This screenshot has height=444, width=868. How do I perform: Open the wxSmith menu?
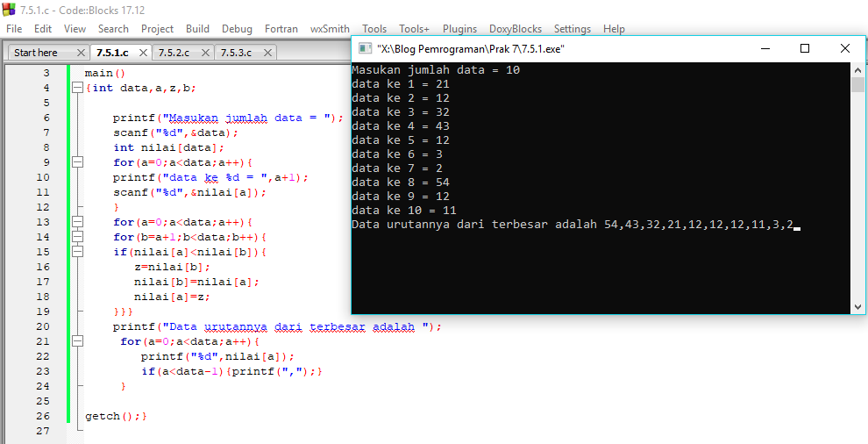point(330,29)
